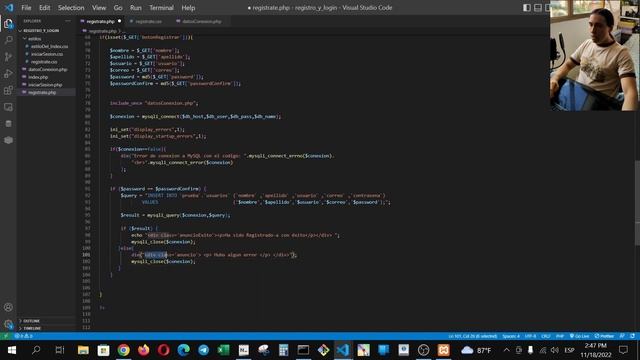Click the remote window indicator in status bar

(x=6, y=336)
